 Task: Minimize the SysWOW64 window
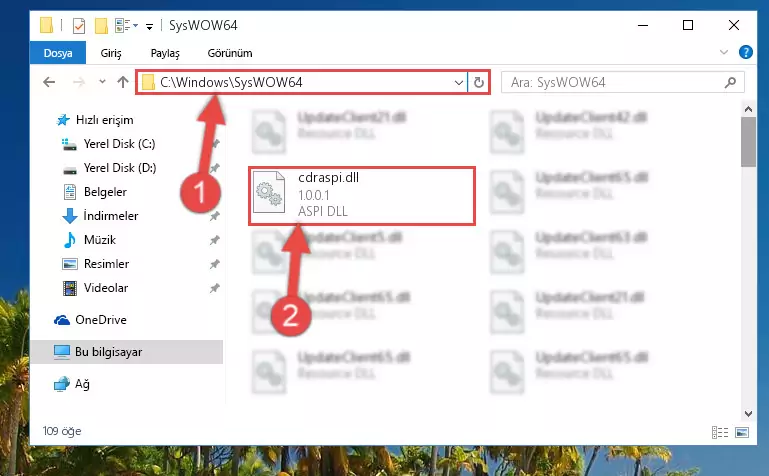642,25
